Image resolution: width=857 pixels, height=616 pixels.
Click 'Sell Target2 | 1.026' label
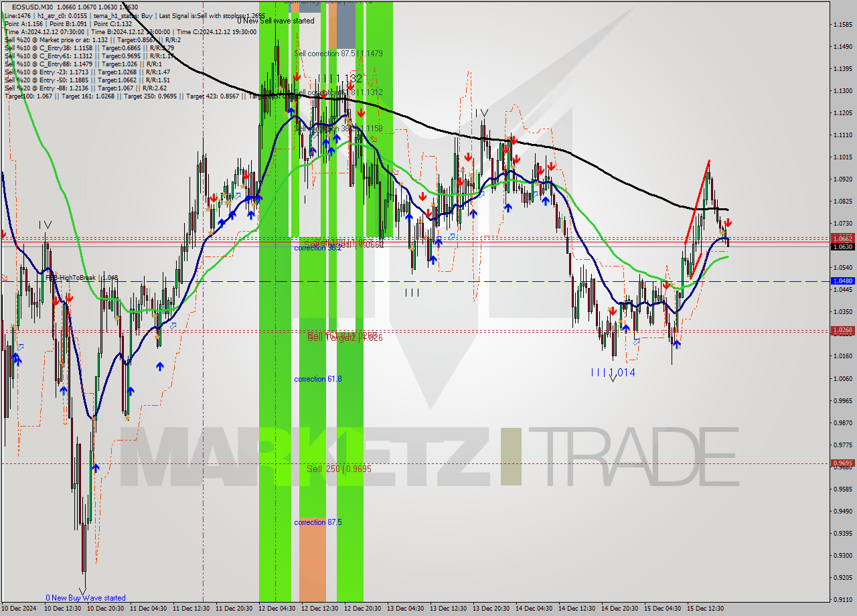[345, 337]
